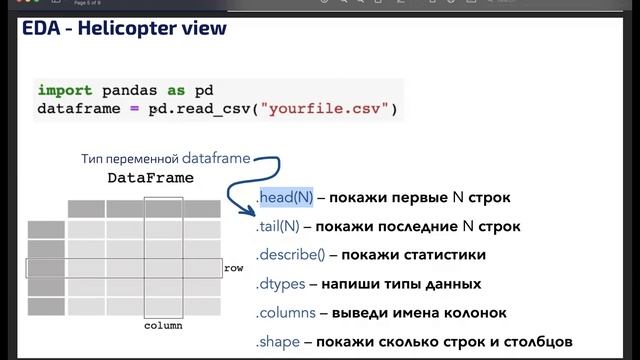640x360 pixels.
Task: Click the "yourfile.csv" string in code
Action: pos(324,109)
